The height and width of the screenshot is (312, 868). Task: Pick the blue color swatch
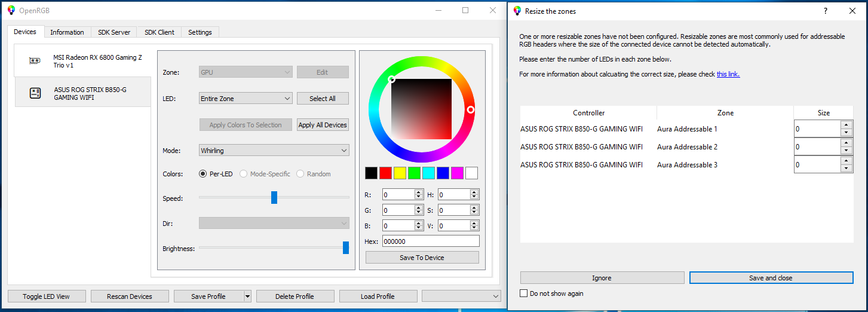pos(443,173)
